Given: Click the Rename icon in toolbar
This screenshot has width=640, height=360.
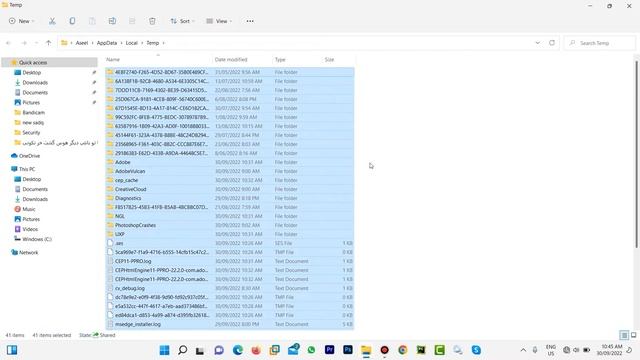Looking at the screenshot, I should click(112, 21).
